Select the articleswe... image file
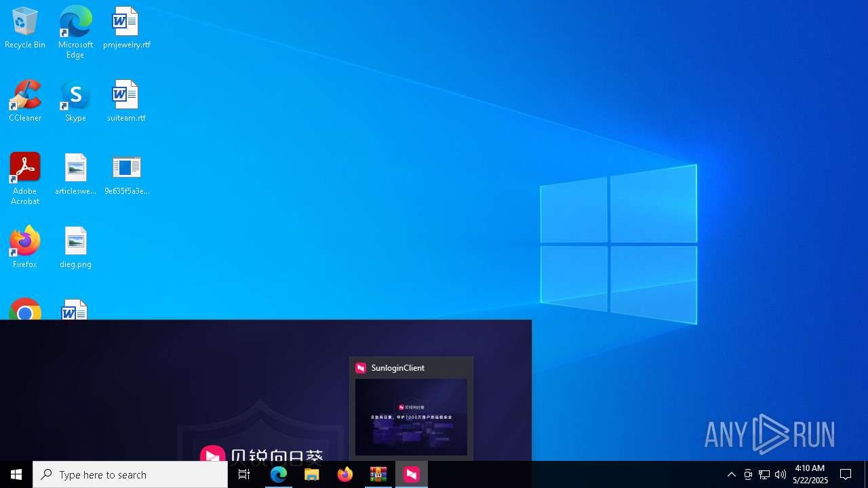The height and width of the screenshot is (488, 868). pos(75,174)
